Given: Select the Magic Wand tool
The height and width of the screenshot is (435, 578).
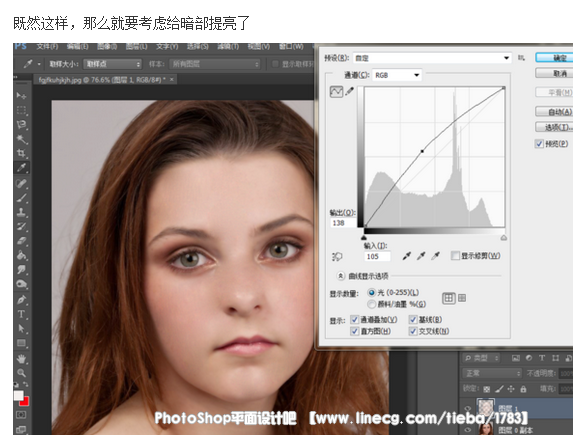Looking at the screenshot, I should [x=21, y=139].
